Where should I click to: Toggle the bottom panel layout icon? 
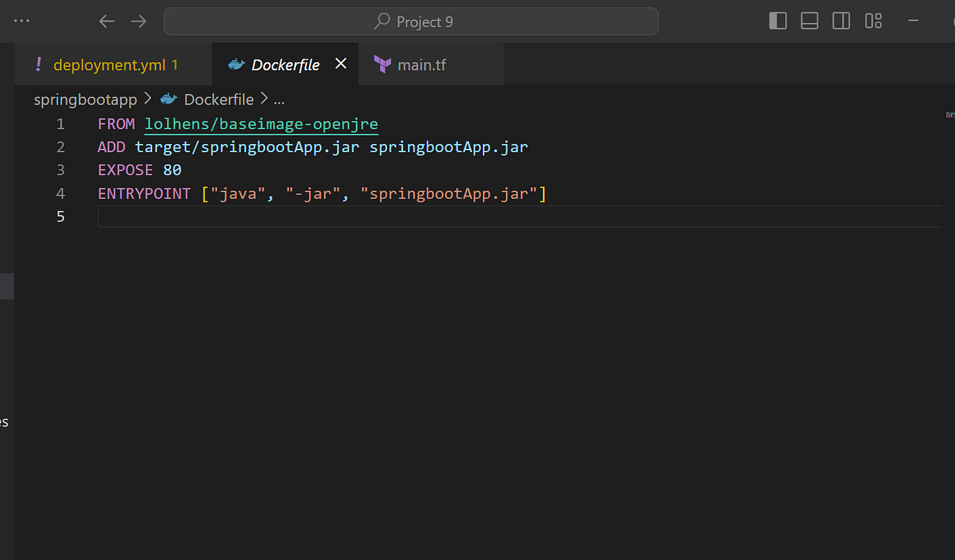[810, 21]
